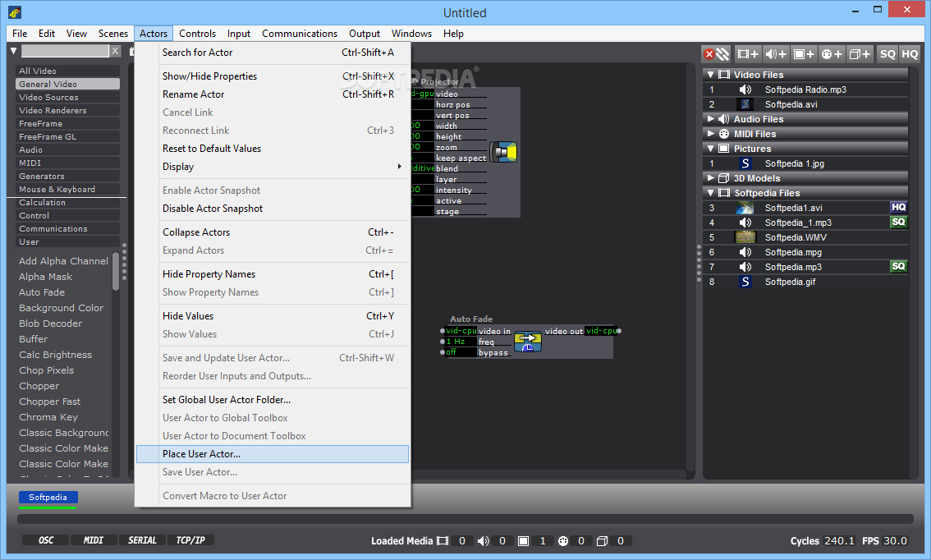Click the speaker icon of Softpedia.mp3 row 7
Screen dimensions: 931x560
point(745,267)
